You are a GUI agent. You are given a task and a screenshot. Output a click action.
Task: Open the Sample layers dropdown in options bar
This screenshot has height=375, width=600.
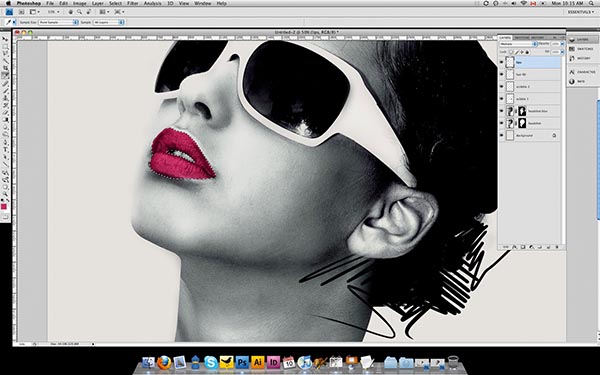tap(109, 22)
